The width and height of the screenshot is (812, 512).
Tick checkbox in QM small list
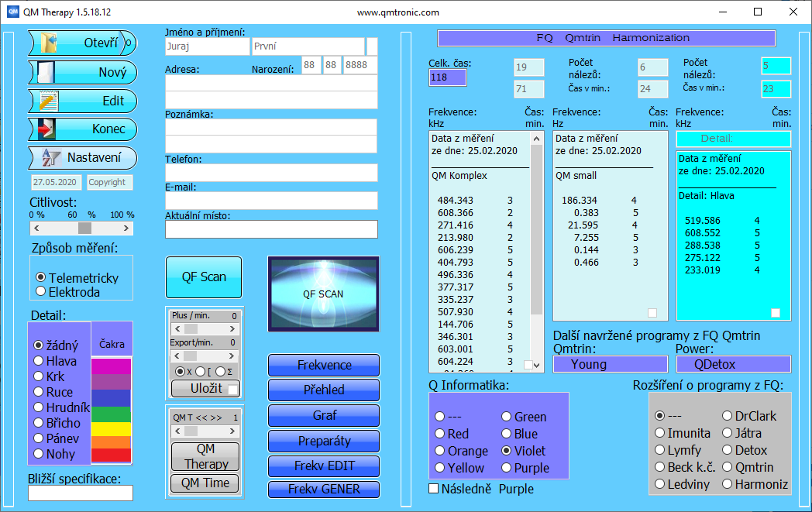pyautogui.click(x=652, y=313)
